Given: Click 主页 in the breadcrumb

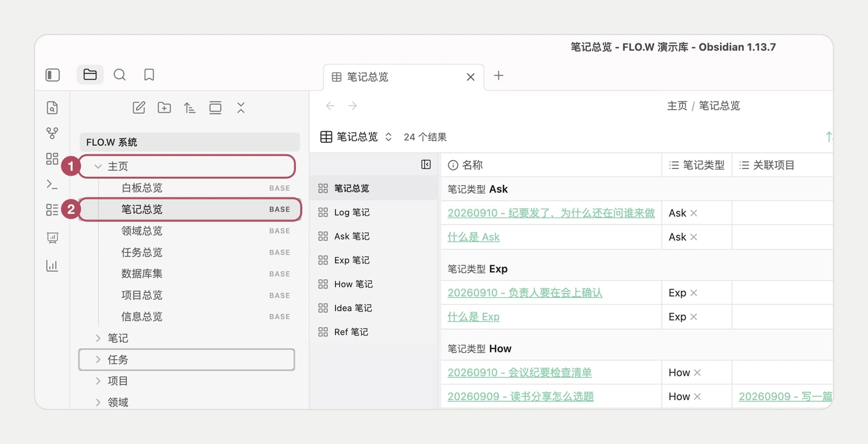Looking at the screenshot, I should click(x=677, y=106).
